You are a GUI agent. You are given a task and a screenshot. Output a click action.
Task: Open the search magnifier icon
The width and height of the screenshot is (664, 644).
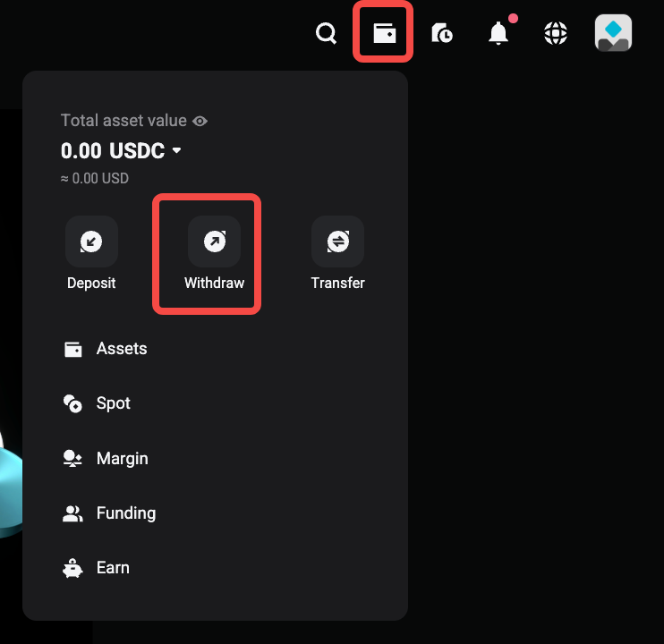[x=326, y=33]
